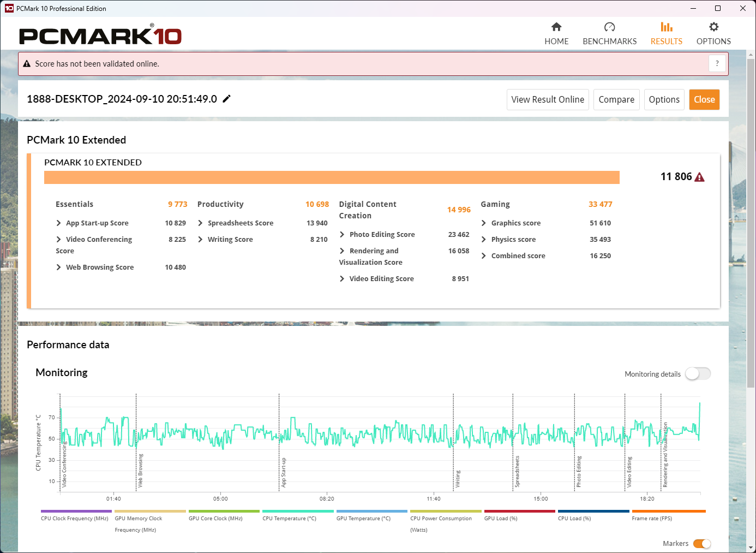Click the Productivity score 10 698
Image resolution: width=756 pixels, height=553 pixels.
pyautogui.click(x=317, y=204)
